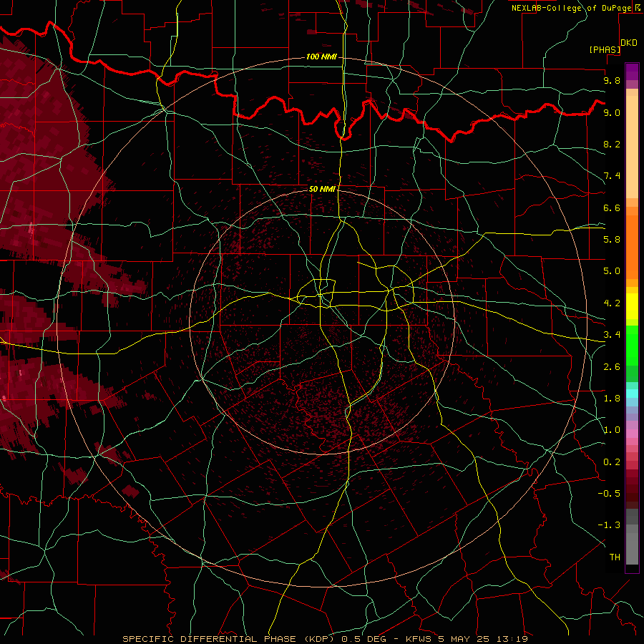
Task: Click the 7.4 legend value
Action: pos(612,176)
